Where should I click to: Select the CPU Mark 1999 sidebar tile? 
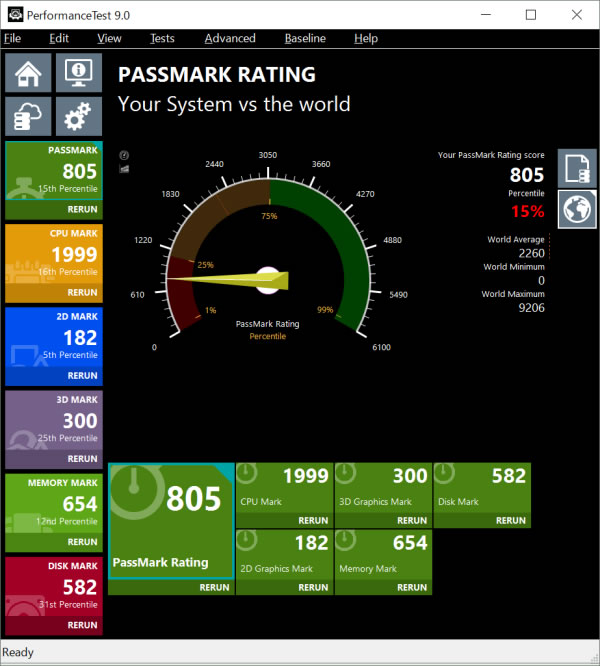(54, 254)
